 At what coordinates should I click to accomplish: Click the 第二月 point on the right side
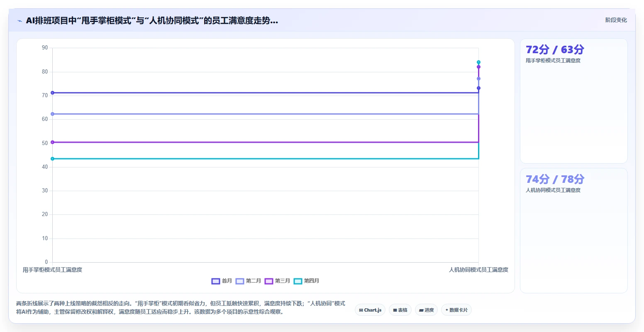click(478, 79)
